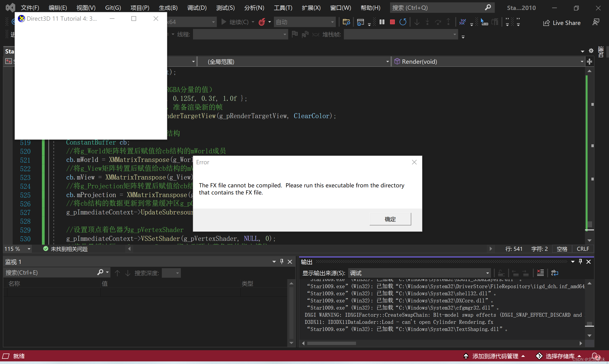Open the 自动 dropdown in the debug toolbar

[x=305, y=22]
